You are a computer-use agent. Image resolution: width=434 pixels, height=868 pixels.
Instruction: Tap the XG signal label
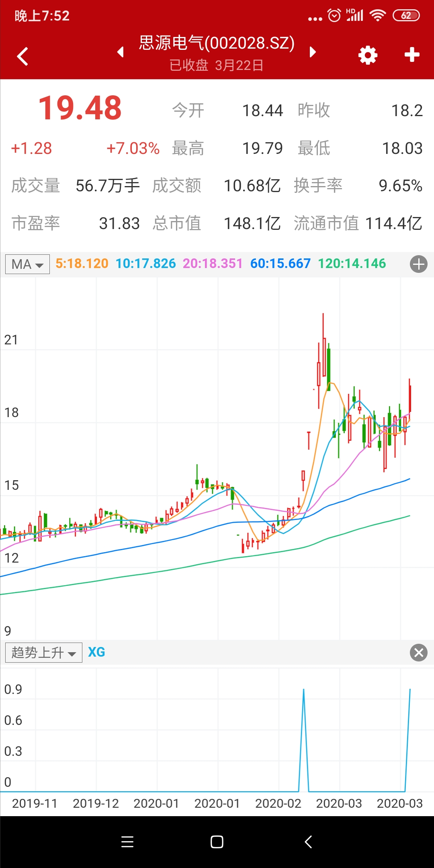click(96, 652)
